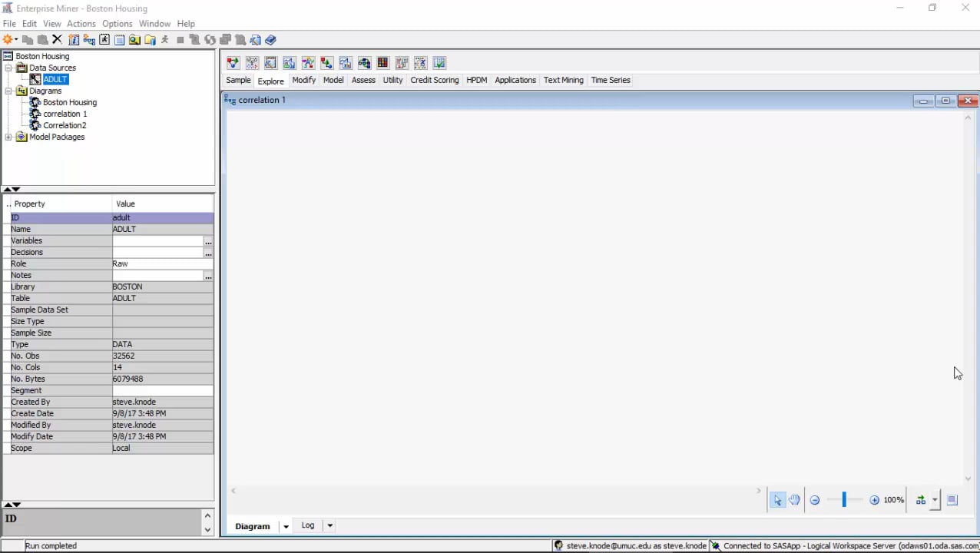This screenshot has height=553, width=980.
Task: Click the Property column header
Action: (x=58, y=204)
